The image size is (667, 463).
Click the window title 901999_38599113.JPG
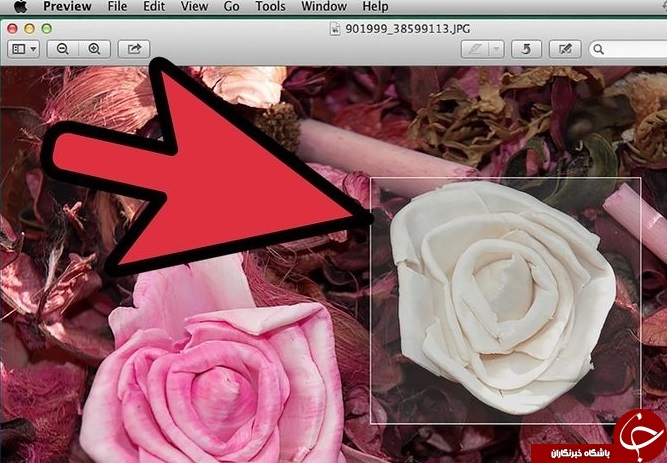point(408,29)
